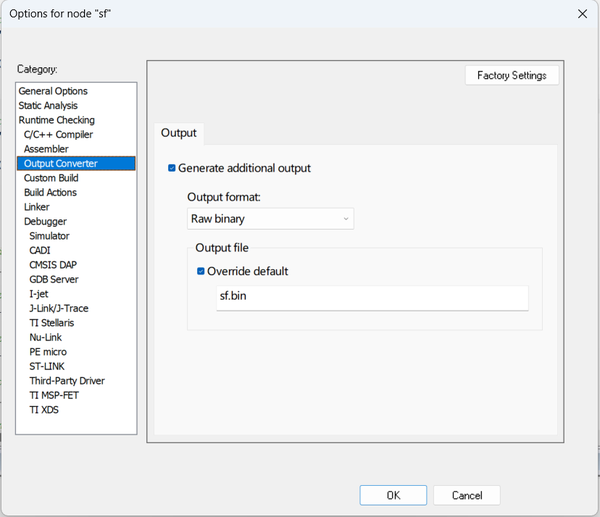This screenshot has height=517, width=600.
Task: Select Debugger in the category list
Action: coord(46,221)
